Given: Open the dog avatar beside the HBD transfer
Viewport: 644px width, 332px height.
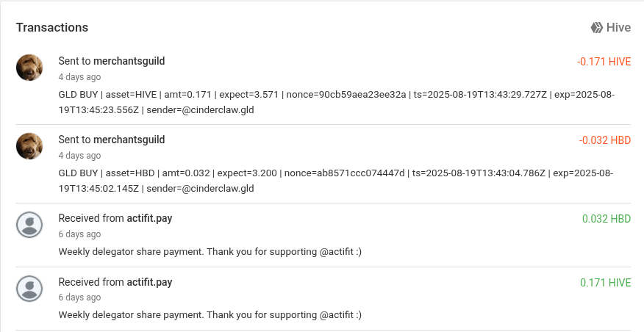Looking at the screenshot, I should (29, 146).
